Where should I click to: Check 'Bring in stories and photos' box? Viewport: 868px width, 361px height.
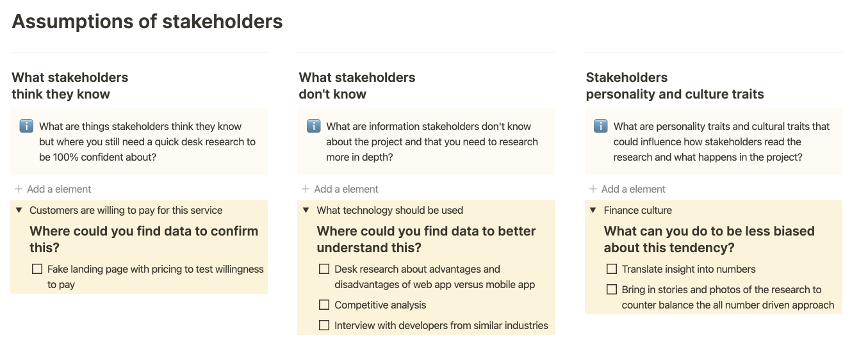[x=612, y=290]
